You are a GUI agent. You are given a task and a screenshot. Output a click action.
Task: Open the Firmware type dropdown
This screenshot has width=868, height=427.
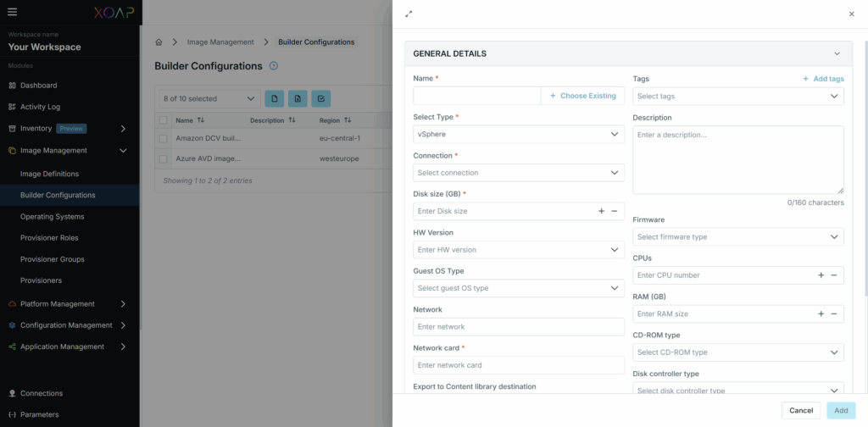[x=738, y=236]
